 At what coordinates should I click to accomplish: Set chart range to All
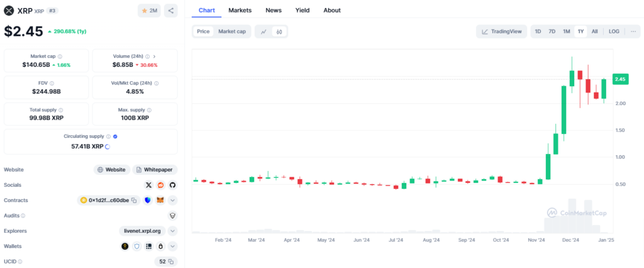pyautogui.click(x=595, y=31)
